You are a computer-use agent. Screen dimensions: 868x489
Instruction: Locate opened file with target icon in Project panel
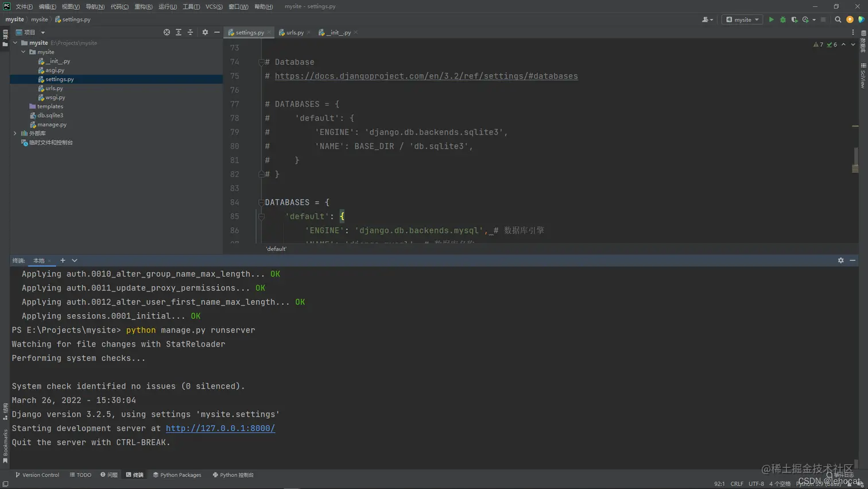pyautogui.click(x=166, y=32)
